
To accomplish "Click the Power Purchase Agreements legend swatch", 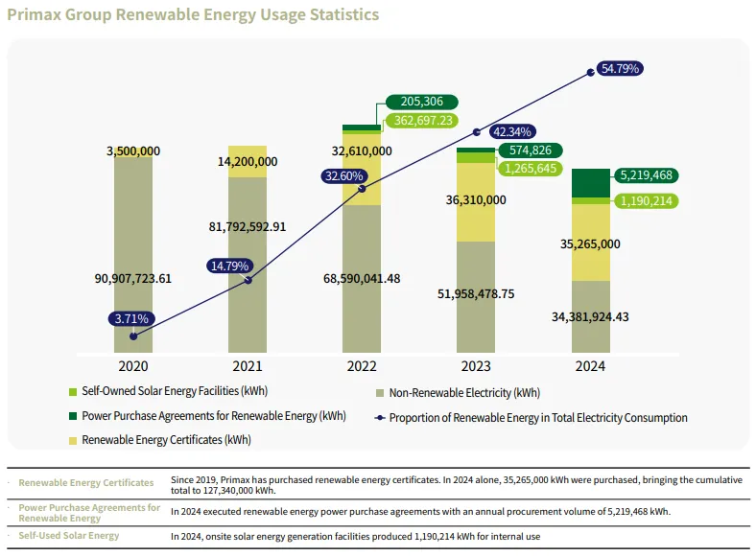I will [x=72, y=417].
